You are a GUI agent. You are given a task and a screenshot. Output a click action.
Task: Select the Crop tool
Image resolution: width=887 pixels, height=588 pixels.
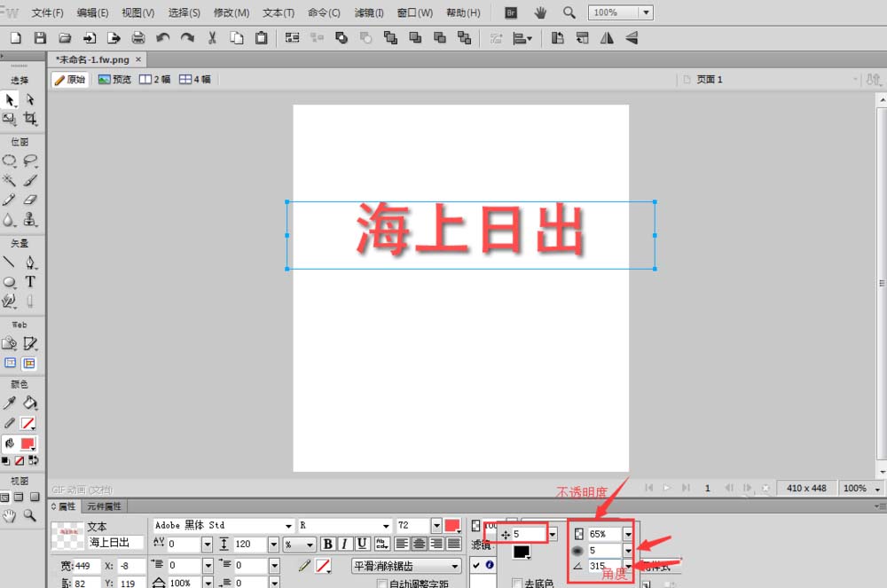31,118
